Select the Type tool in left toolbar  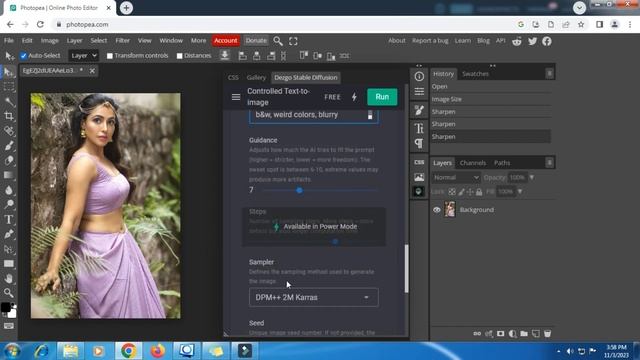[9, 220]
